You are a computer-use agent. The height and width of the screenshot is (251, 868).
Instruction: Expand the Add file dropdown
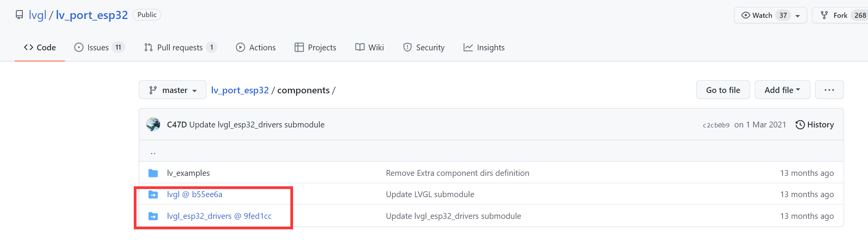pyautogui.click(x=782, y=90)
